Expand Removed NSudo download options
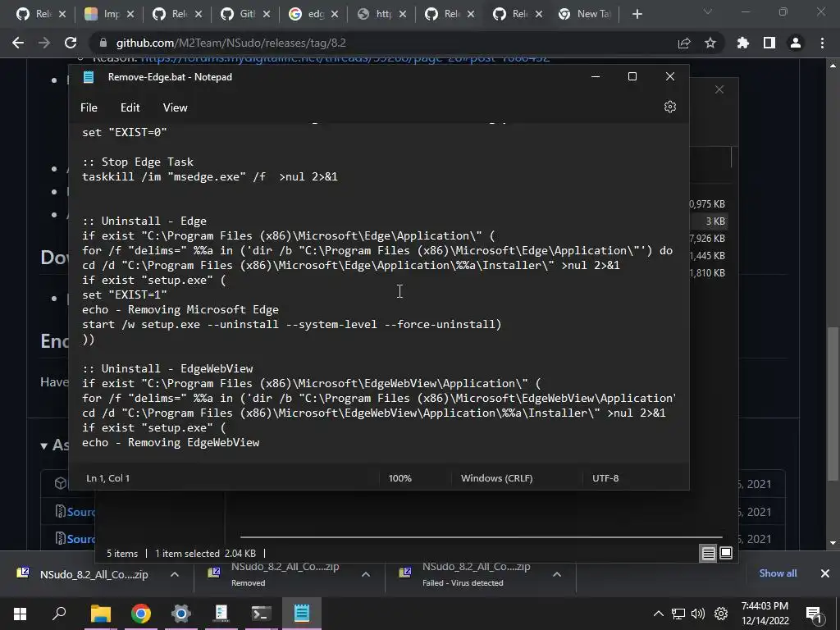 (365, 574)
